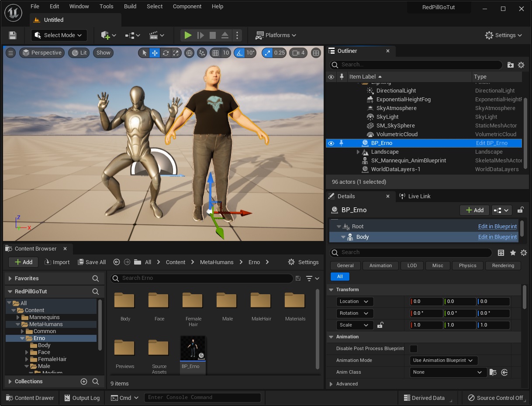Toggle grid snapping icon in viewport toolbar

[x=215, y=53]
